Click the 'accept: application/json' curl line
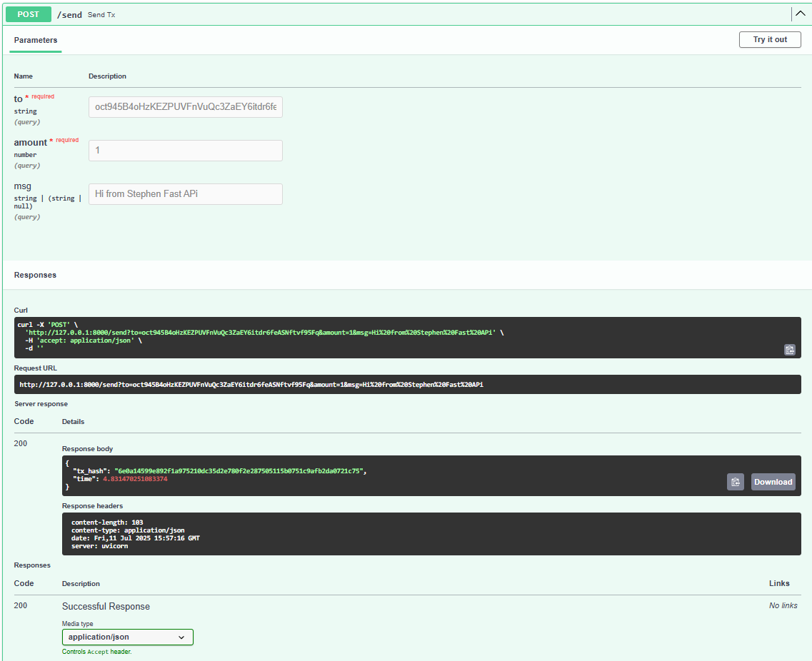The image size is (812, 661). tap(84, 340)
